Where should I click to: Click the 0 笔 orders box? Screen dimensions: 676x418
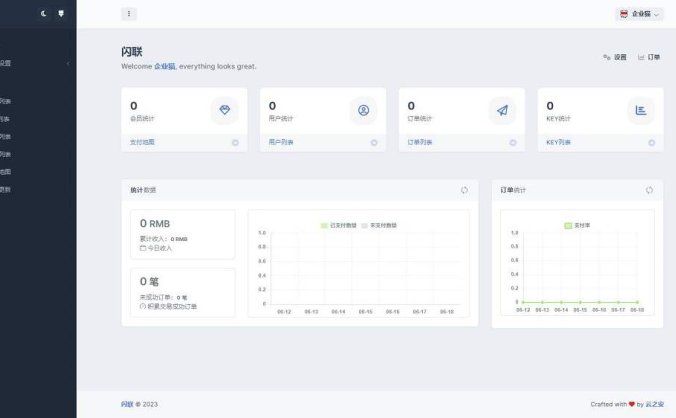click(183, 293)
